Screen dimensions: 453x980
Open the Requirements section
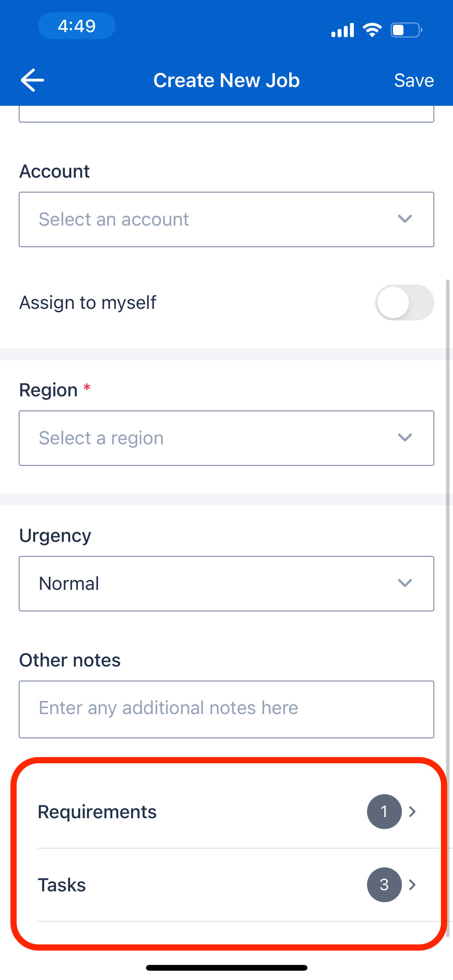tap(155, 812)
